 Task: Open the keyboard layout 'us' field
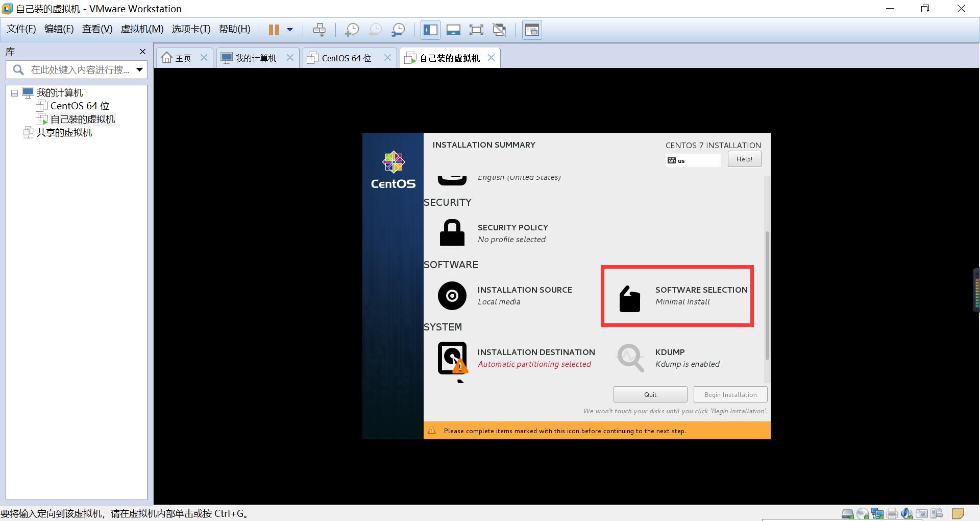(693, 160)
